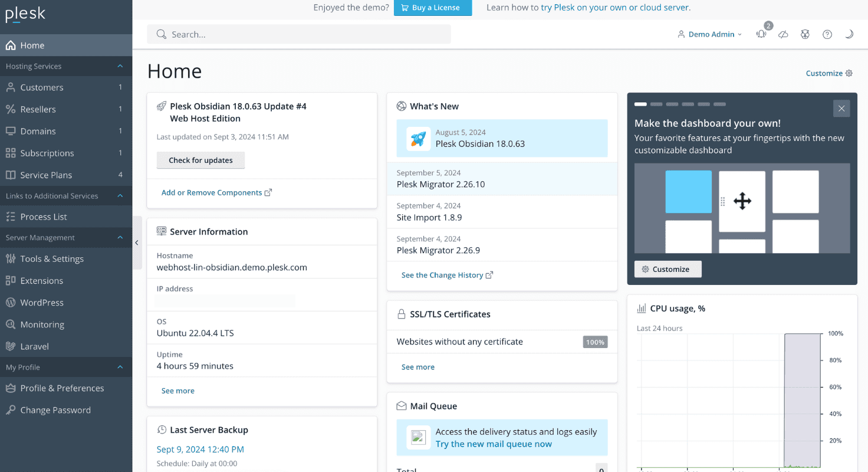Click the WordPress icon in the sidebar
868x472 pixels.
(x=11, y=302)
